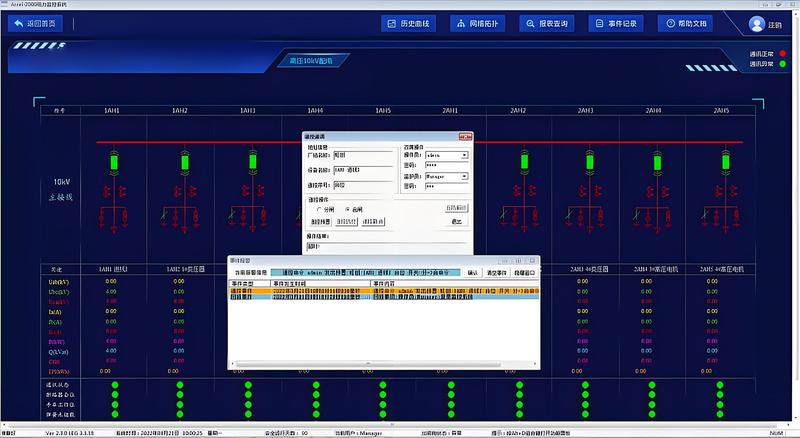Click the 返回首页 back arrow button

(36, 23)
